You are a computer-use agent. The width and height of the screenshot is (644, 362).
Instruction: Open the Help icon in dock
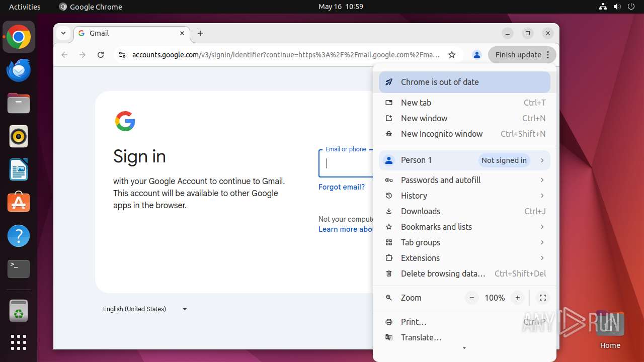(19, 236)
